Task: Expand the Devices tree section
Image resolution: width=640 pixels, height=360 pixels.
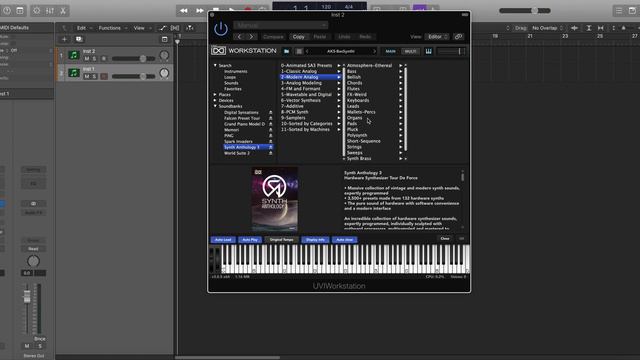Action: [215, 100]
